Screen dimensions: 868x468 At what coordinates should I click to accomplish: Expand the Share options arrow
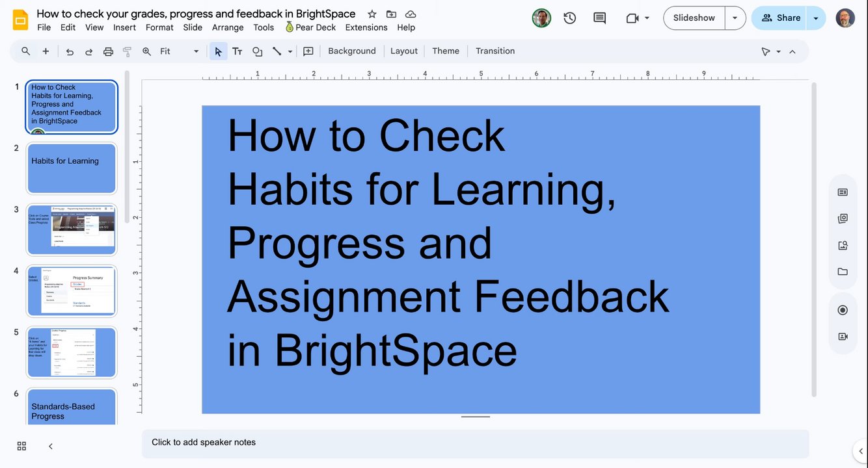tap(816, 18)
